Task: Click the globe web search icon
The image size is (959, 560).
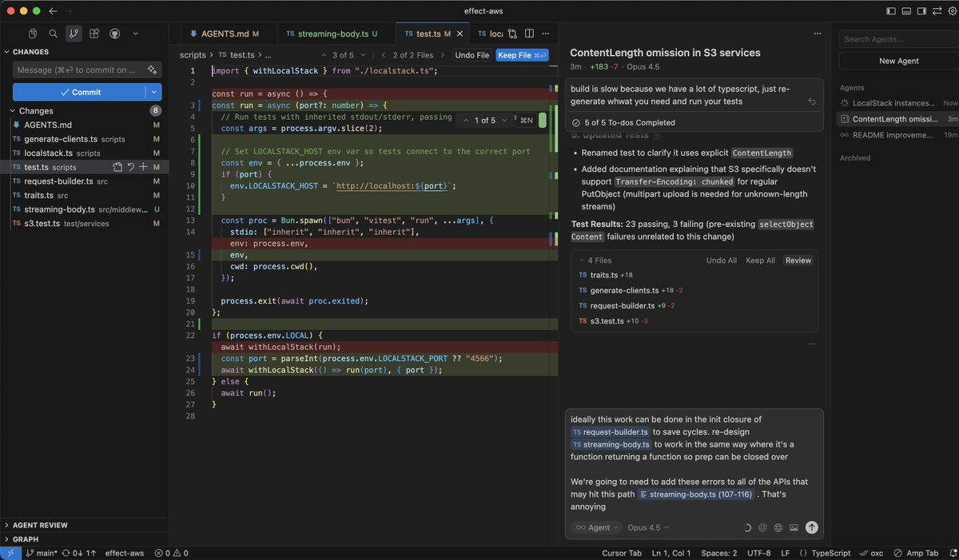Action: (x=778, y=527)
